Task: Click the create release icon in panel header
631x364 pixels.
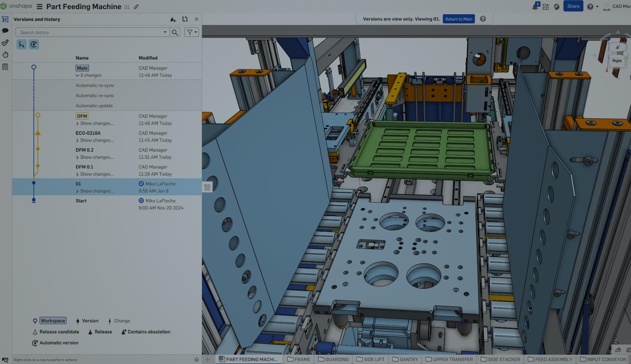Action: coord(173,19)
